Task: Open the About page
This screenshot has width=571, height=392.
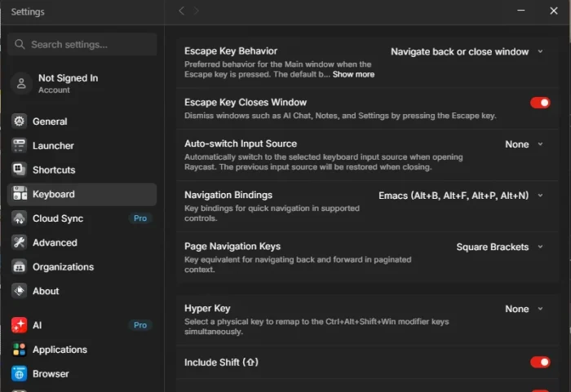Action: click(82, 291)
